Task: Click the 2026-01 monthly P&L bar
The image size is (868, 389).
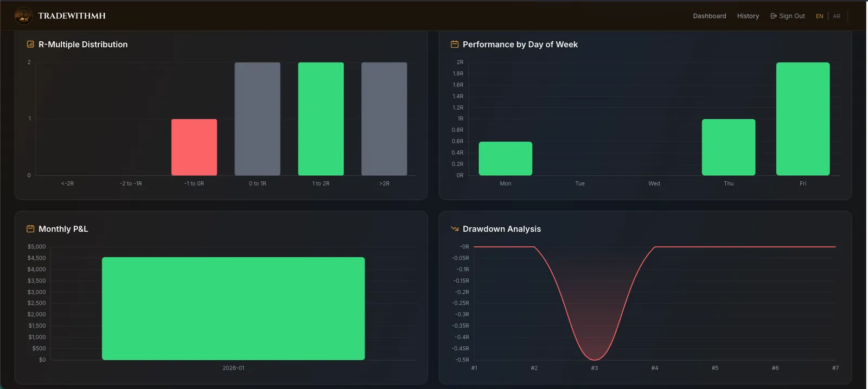Action: tap(233, 308)
